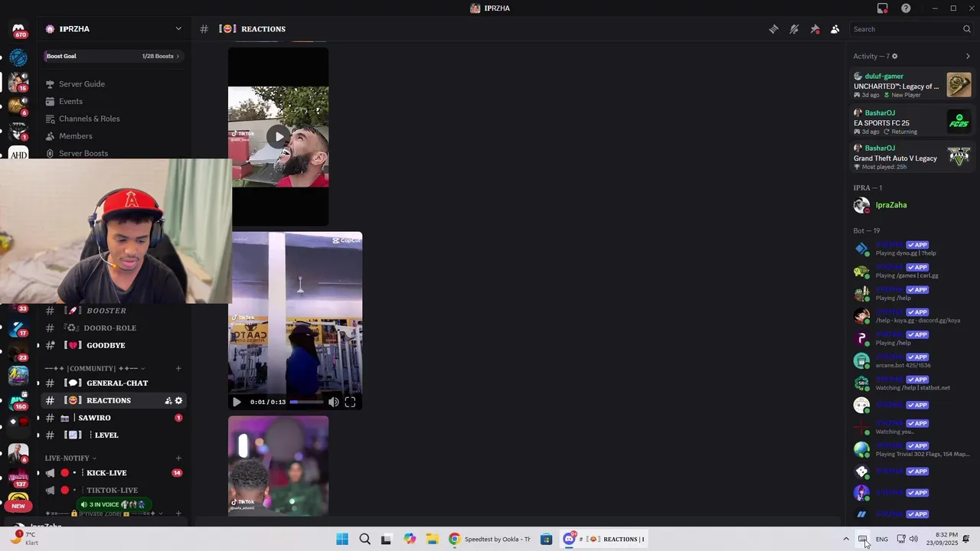Screen dimensions: 980x551
Task: Open BasharOJ EA SPORTS FC 25 activity
Action: tap(912, 122)
